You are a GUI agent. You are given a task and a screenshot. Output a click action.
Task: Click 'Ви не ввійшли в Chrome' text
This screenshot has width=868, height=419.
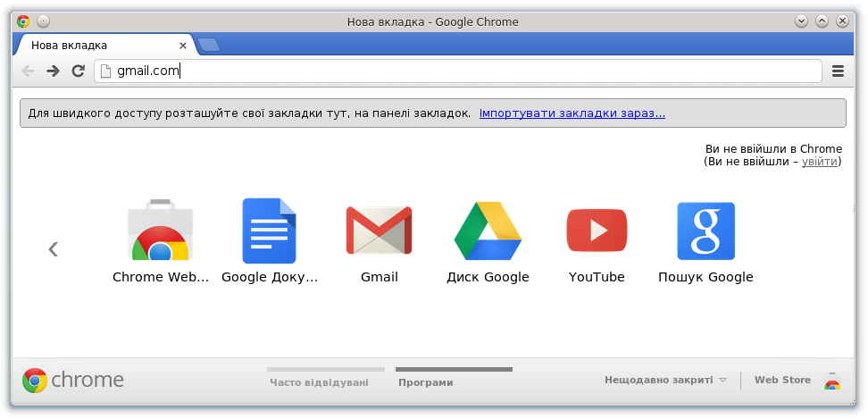click(x=773, y=149)
